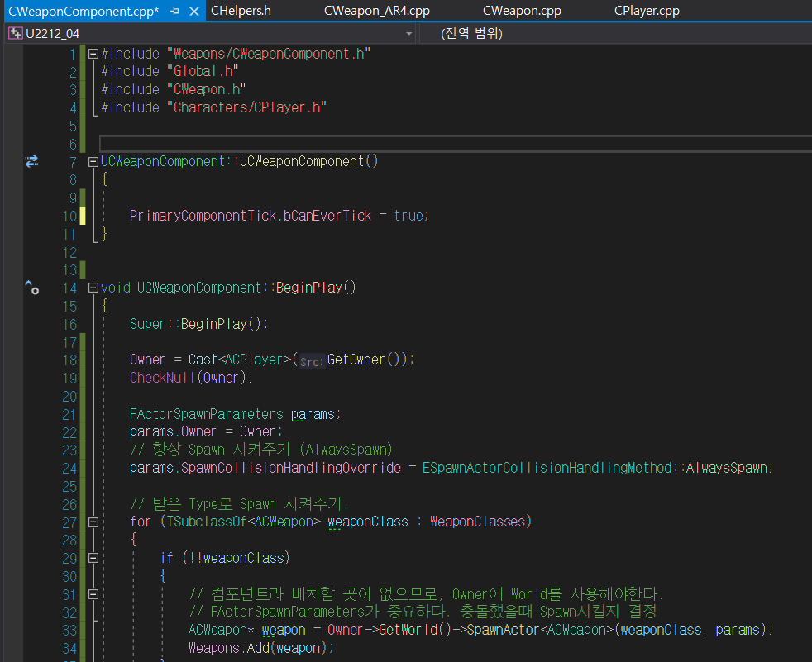
Task: Click the Src: inline parameter hint
Action: click(x=311, y=361)
